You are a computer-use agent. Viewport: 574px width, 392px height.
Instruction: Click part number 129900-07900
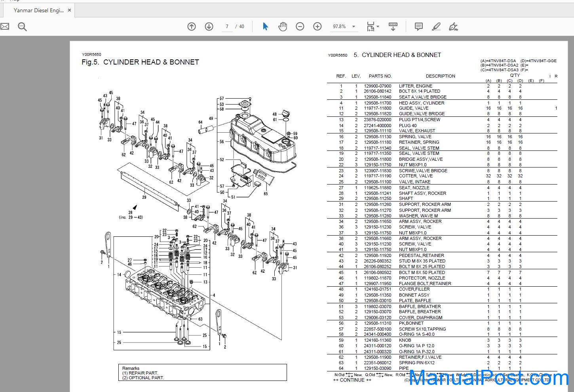click(x=378, y=86)
